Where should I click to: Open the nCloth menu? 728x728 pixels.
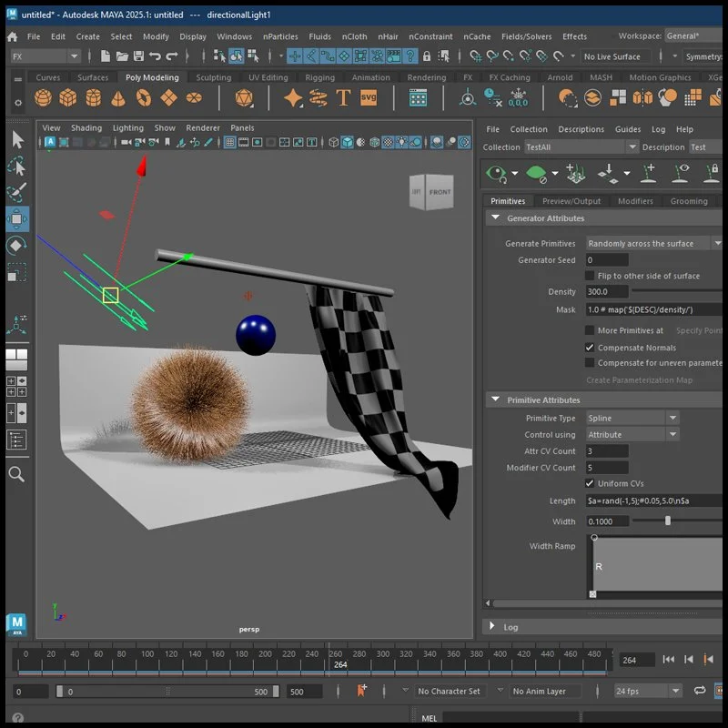pyautogui.click(x=355, y=36)
